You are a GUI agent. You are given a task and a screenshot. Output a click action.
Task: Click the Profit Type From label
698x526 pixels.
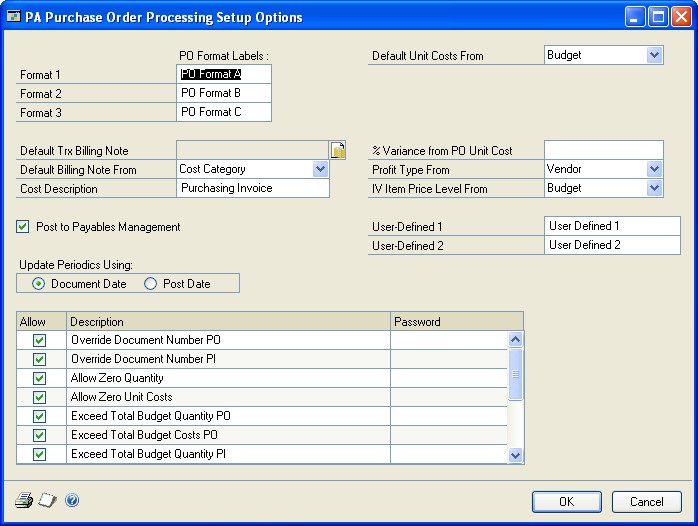[411, 170]
